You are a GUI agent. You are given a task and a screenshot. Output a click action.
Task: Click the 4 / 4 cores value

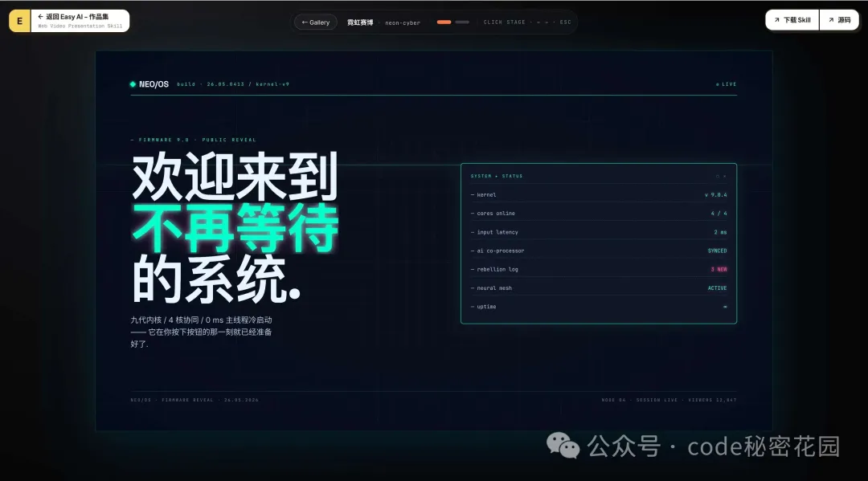719,214
